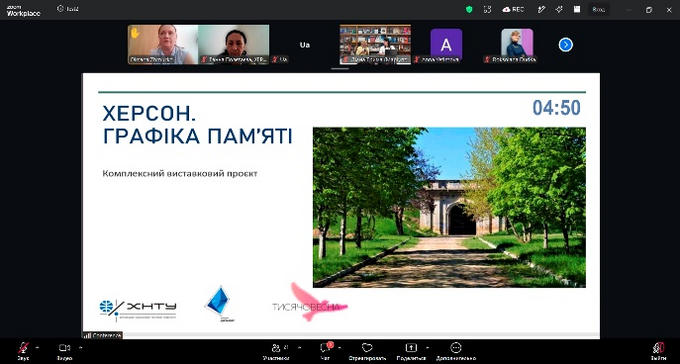Select the library room video thumbnail
This screenshot has width=680, height=364.
(376, 45)
